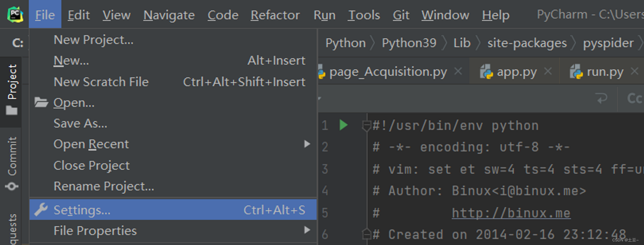Close the app.py tab

[x=548, y=71]
